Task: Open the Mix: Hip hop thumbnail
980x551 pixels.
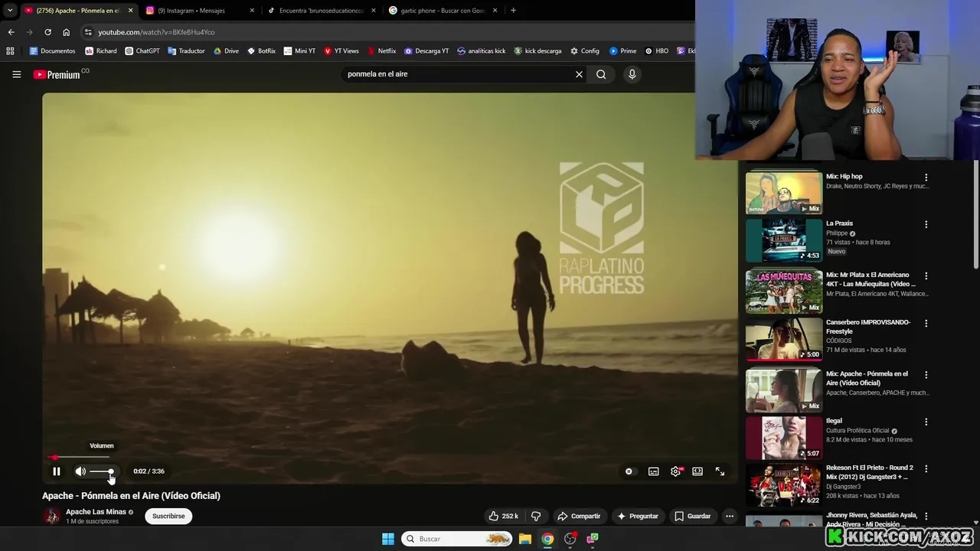Action: (783, 192)
